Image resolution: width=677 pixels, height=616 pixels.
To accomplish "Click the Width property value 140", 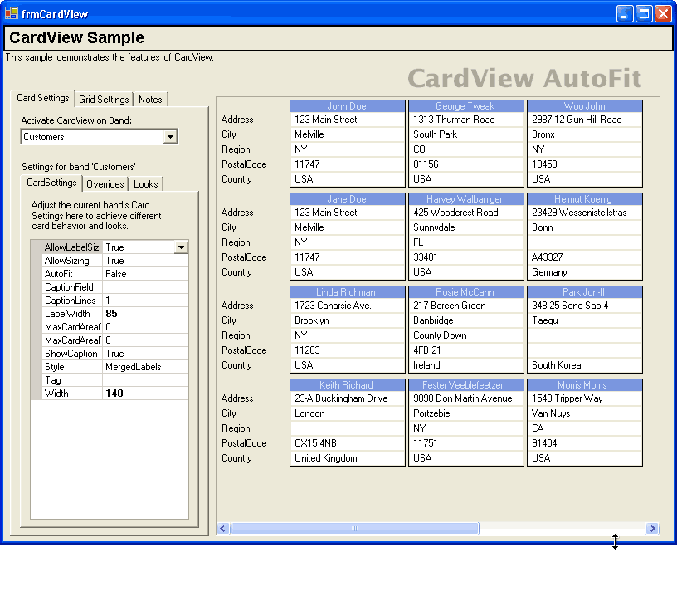I will pos(145,394).
